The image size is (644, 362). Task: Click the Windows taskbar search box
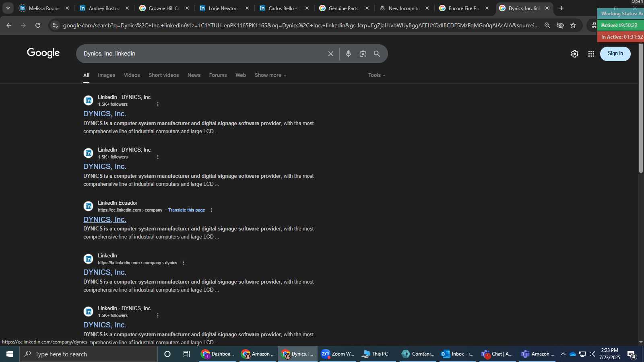(x=89, y=354)
